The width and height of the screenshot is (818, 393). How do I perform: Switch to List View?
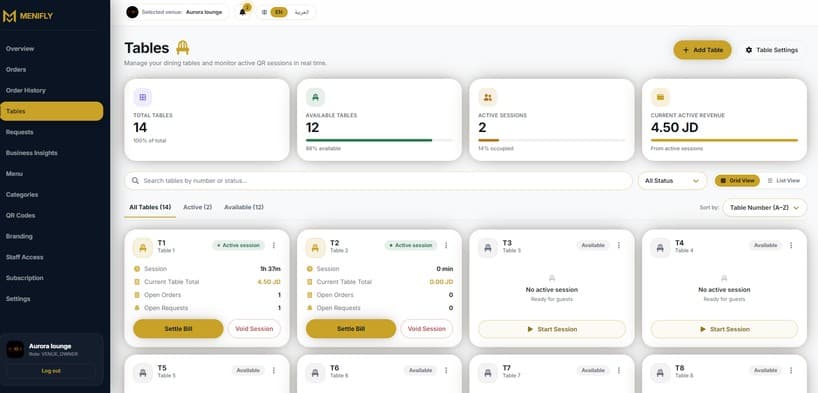pos(784,181)
